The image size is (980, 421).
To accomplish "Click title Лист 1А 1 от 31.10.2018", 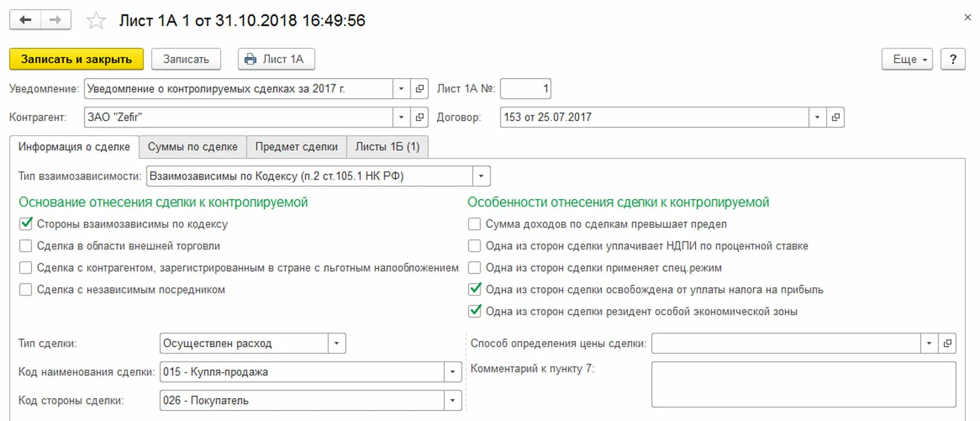I will pyautogui.click(x=242, y=21).
